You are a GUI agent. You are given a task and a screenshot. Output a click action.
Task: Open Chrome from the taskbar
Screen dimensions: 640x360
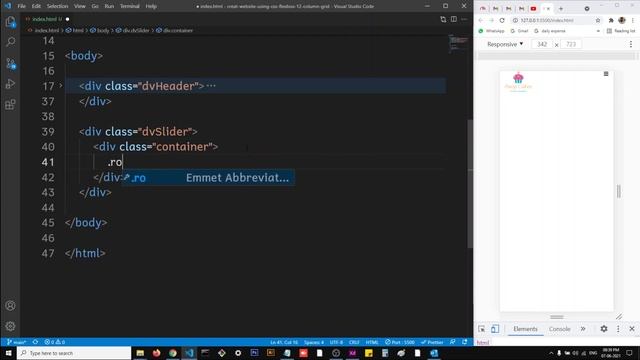pos(173,353)
